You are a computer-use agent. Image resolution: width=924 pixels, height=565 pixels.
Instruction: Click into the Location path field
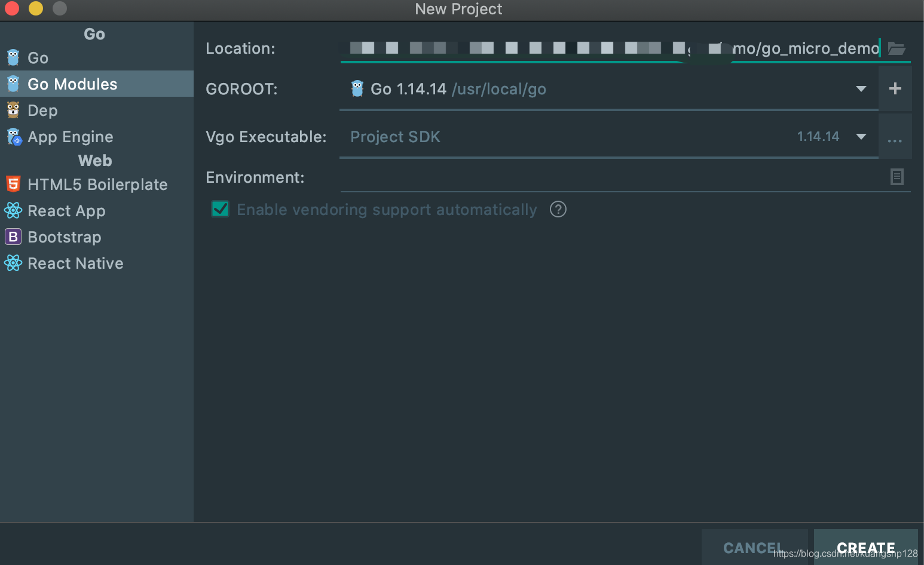612,48
